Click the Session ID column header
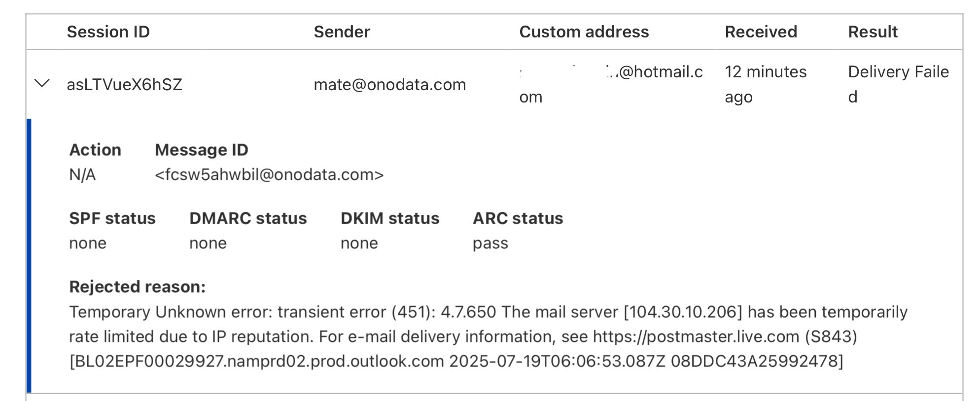980x401 pixels. point(108,32)
